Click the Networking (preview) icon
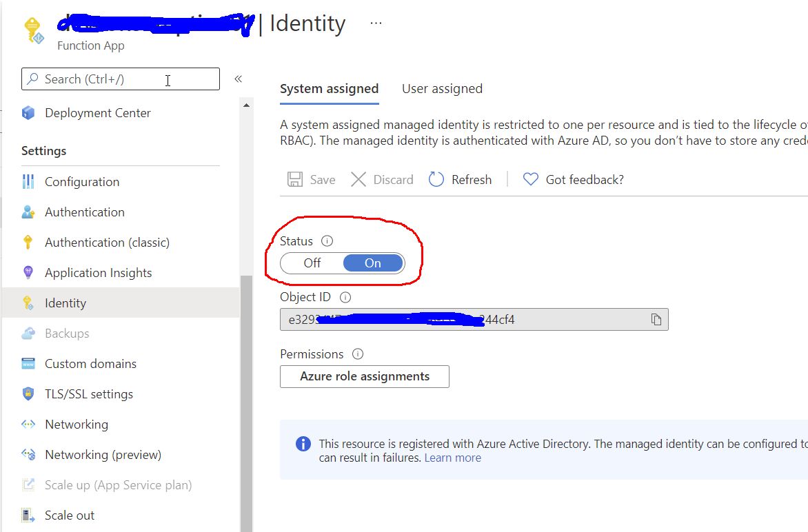Screen dimensions: 808x532 point(28,454)
